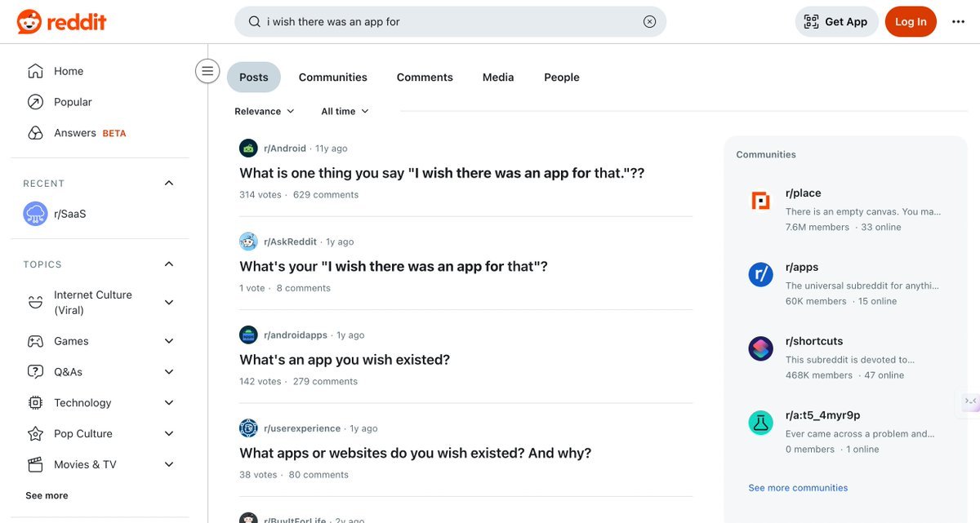Click See more under topics
Screen dimensions: 980x523
[x=47, y=495]
